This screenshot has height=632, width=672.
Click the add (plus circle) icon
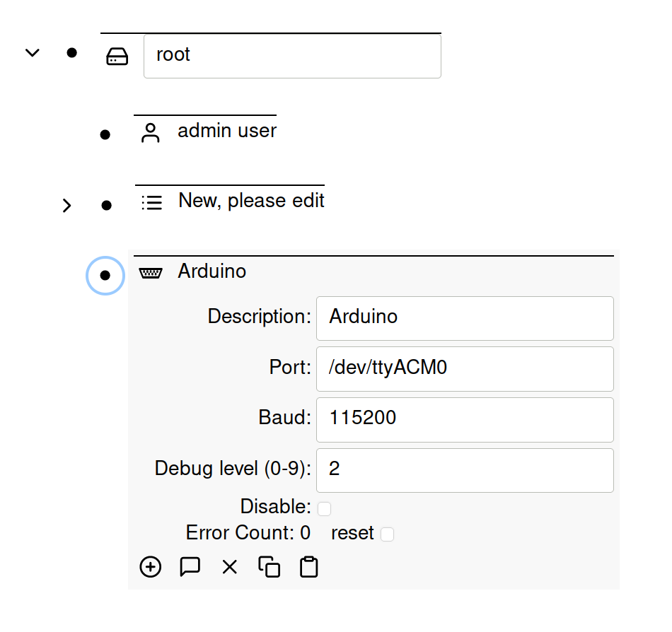click(150, 567)
